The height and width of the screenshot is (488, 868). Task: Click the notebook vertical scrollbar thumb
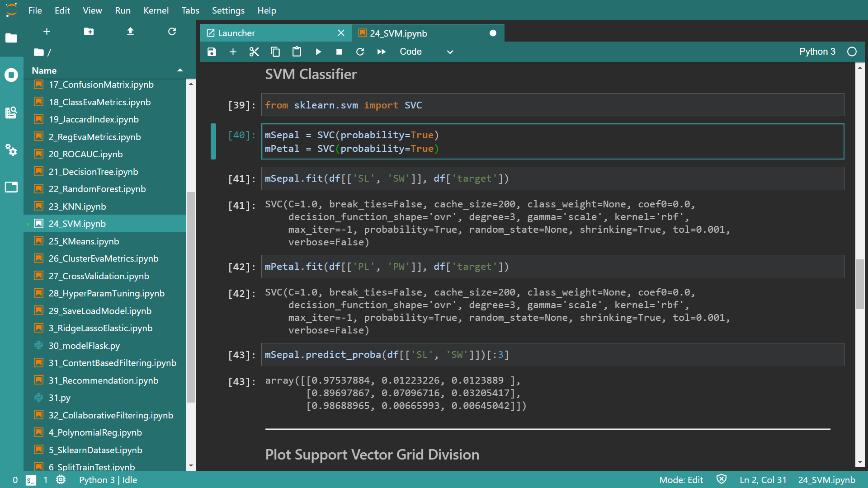click(x=860, y=284)
